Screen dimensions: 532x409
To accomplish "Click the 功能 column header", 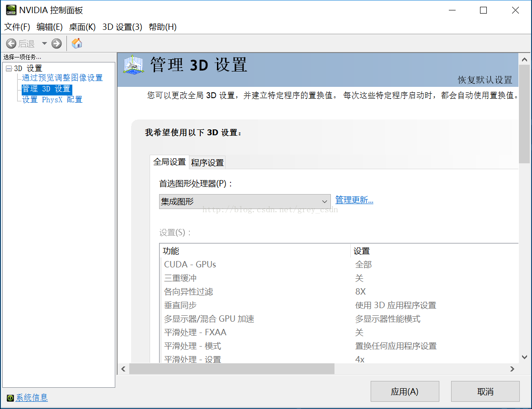I will [x=255, y=251].
